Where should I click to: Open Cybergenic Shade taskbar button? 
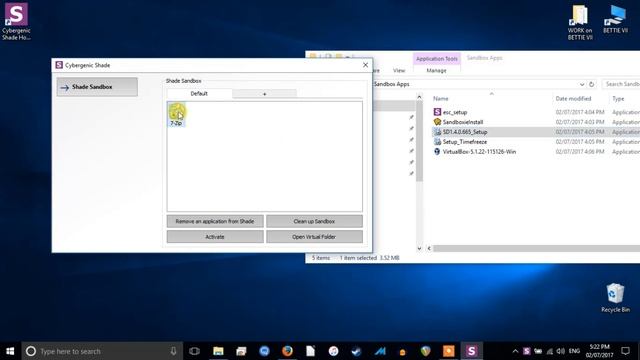[x=471, y=351]
